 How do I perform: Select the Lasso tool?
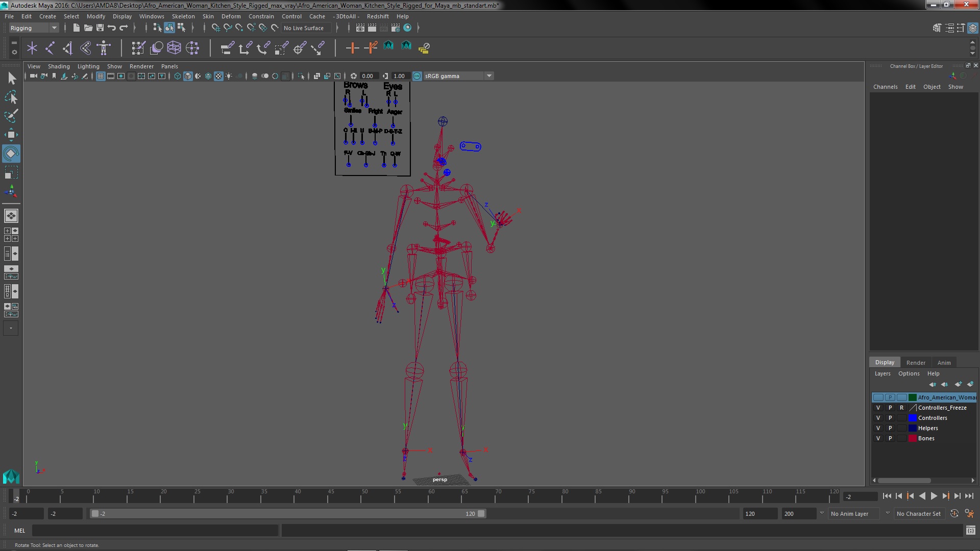[x=11, y=97]
